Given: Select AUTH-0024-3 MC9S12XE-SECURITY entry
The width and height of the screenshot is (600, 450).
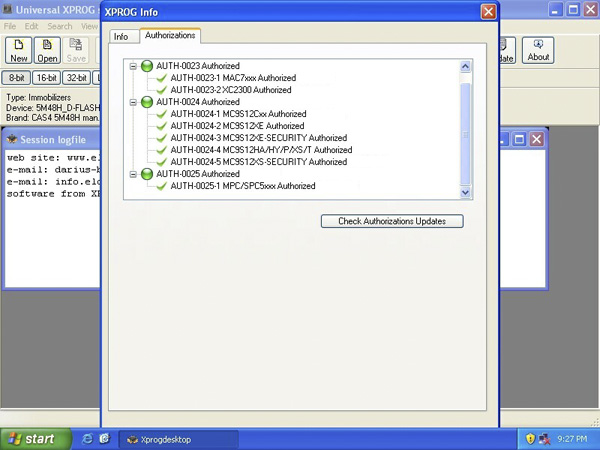Looking at the screenshot, I should 258,138.
